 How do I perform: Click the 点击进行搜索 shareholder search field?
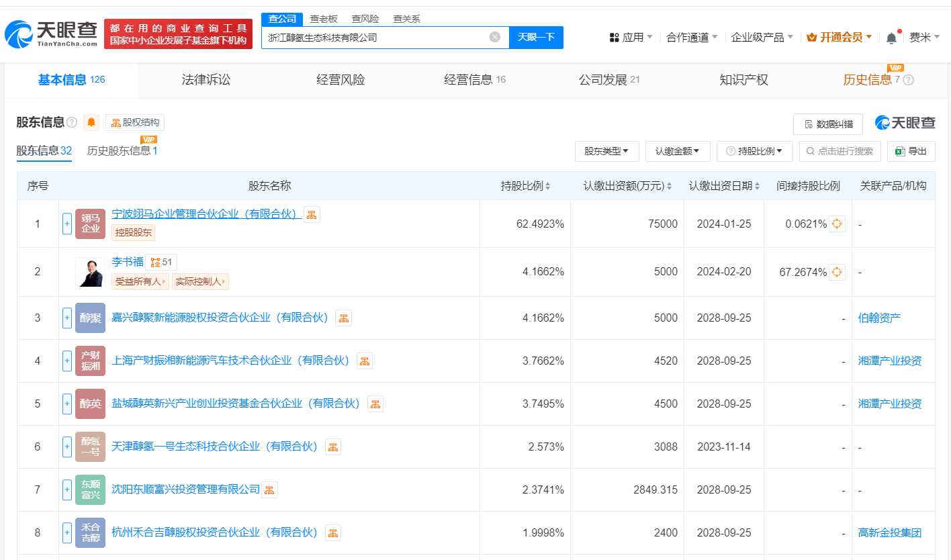click(x=840, y=151)
